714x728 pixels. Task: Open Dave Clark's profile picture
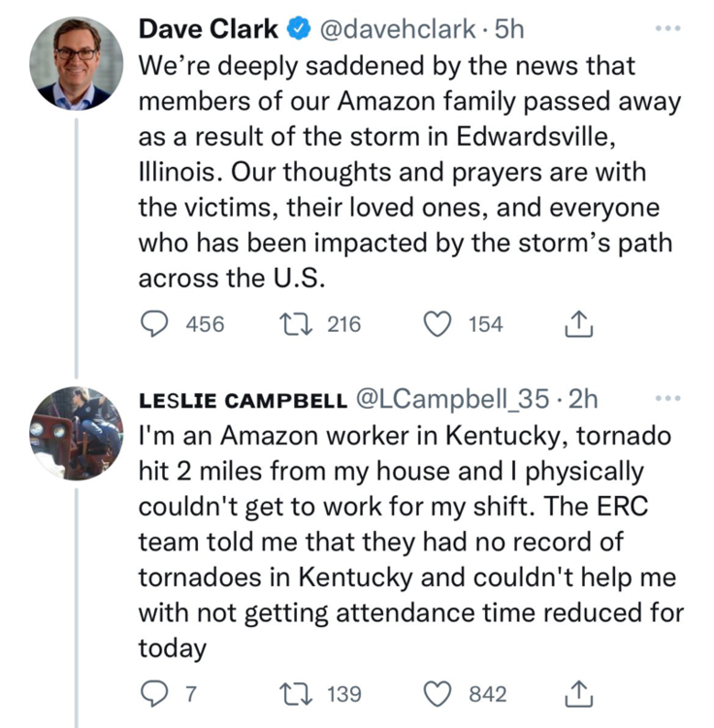[x=76, y=62]
